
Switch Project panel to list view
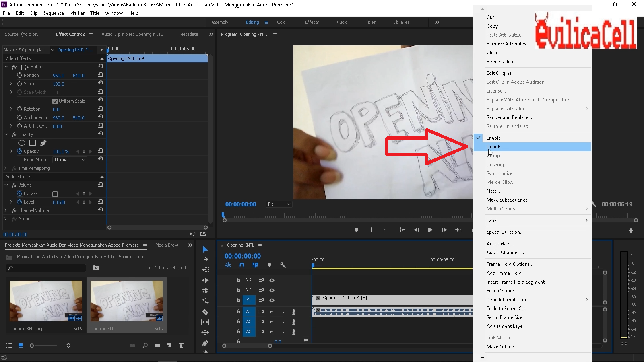(x=8, y=346)
